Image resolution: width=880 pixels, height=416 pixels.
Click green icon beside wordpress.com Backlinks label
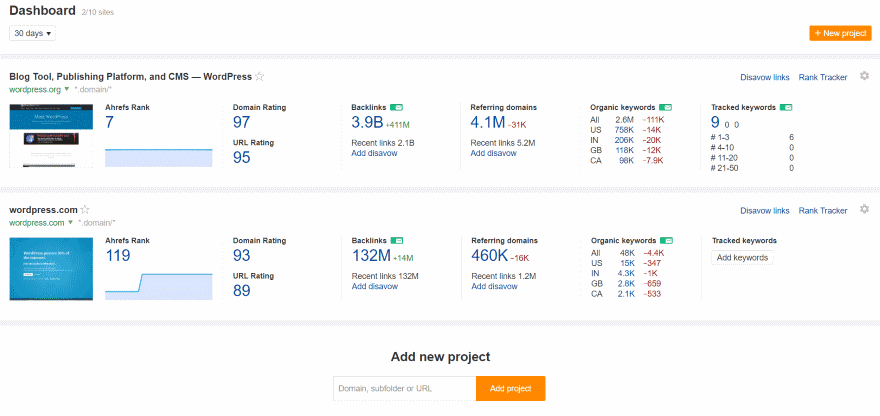[x=397, y=241]
